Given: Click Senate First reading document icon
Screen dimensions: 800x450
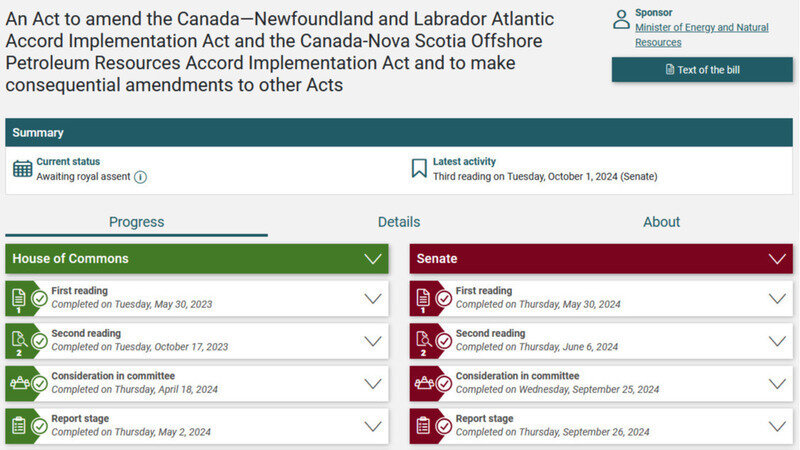Looking at the screenshot, I should pos(422,298).
